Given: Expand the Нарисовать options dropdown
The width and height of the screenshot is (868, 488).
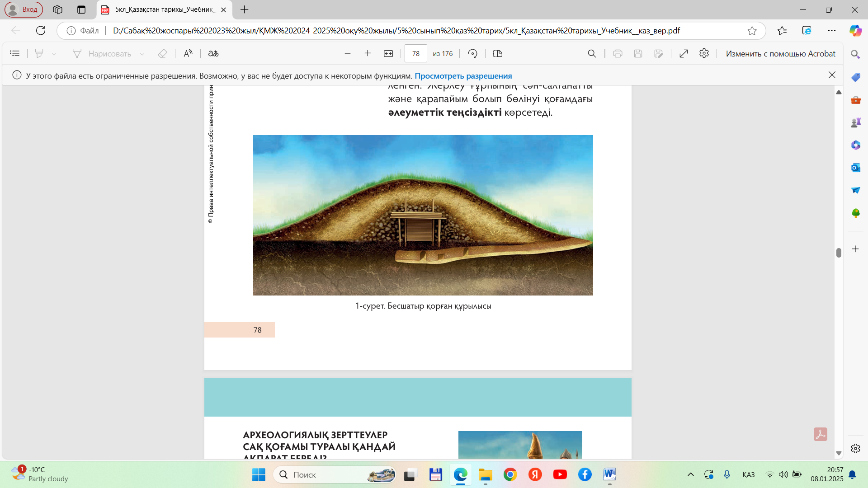Looking at the screenshot, I should coord(142,54).
